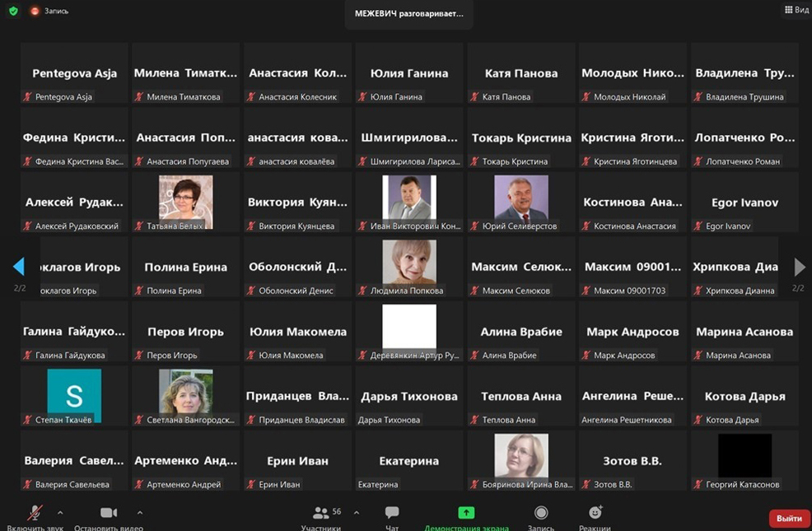This screenshot has width=812, height=531.
Task: Select the Pentegova Asja participant tile
Action: (x=74, y=74)
